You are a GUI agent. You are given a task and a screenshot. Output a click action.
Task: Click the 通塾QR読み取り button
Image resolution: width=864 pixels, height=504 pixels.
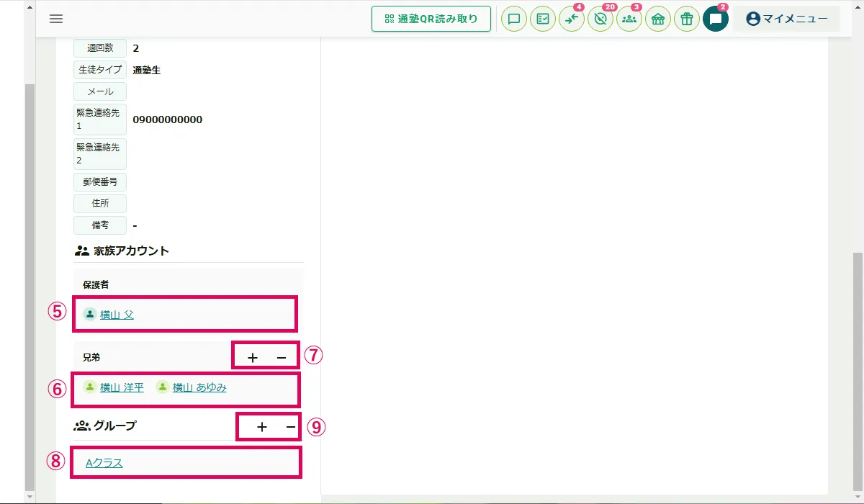pyautogui.click(x=431, y=19)
